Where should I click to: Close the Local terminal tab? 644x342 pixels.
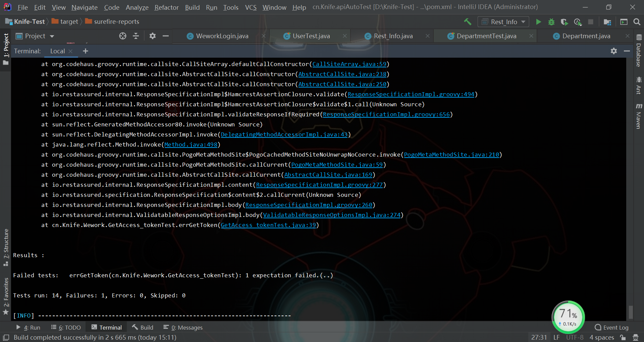[x=70, y=51]
